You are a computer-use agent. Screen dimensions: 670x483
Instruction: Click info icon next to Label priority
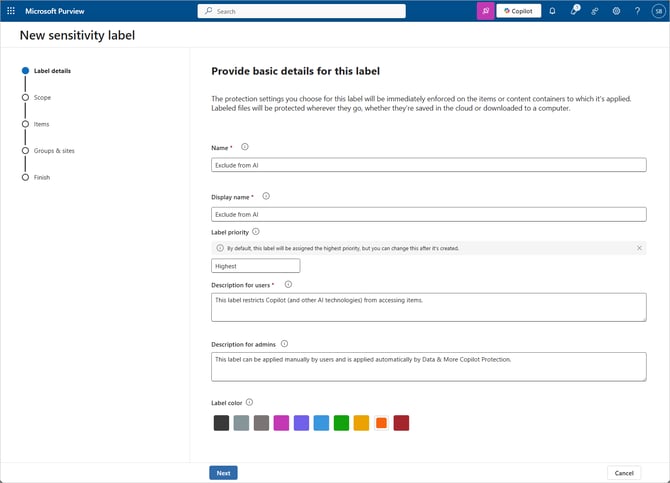point(255,231)
